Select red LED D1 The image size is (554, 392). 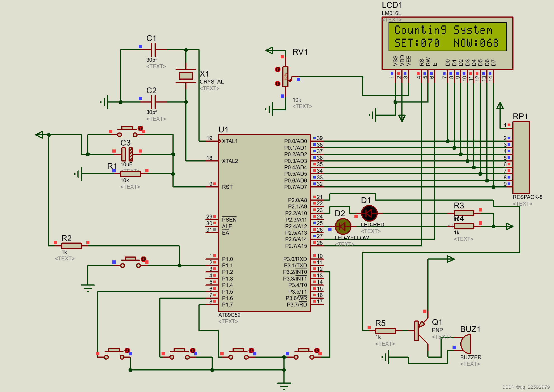[x=369, y=213]
